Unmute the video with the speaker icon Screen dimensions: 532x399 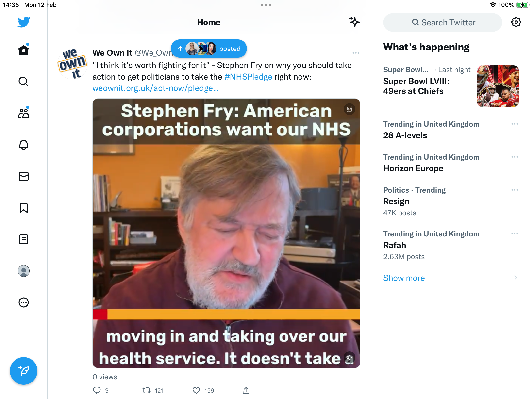tap(349, 357)
